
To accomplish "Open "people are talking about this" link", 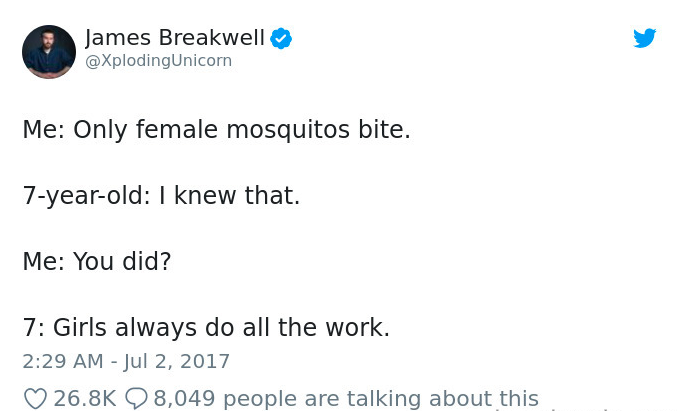I will click(381, 398).
